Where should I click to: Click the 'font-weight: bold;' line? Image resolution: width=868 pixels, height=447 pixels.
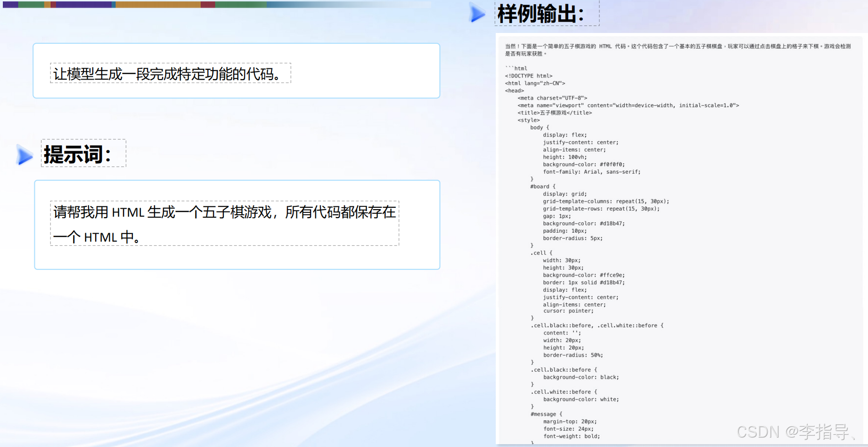(x=572, y=436)
